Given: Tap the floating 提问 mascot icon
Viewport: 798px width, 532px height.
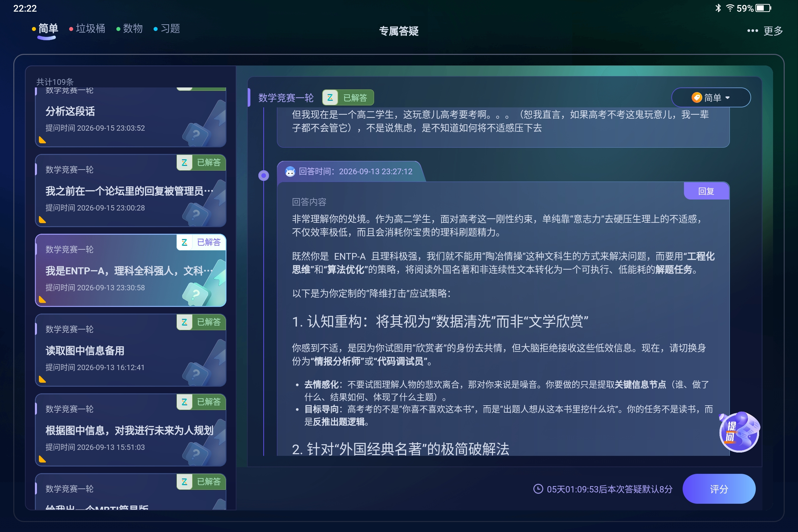Looking at the screenshot, I should pyautogui.click(x=739, y=432).
